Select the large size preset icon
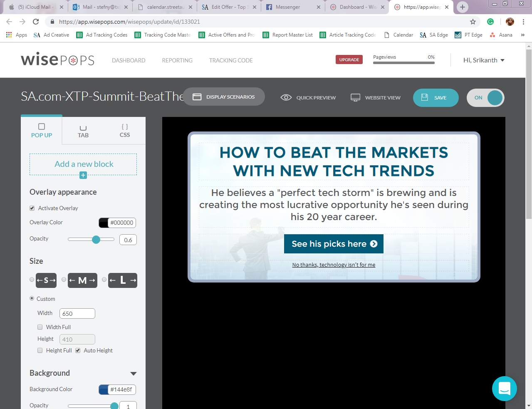Screen dimensions: 532x409 tap(123, 280)
